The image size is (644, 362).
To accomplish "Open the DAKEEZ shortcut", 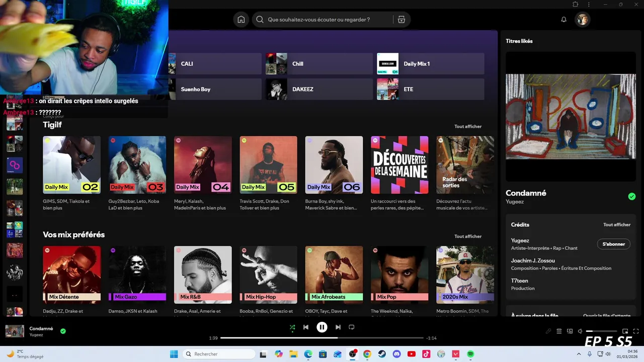I will [319, 89].
